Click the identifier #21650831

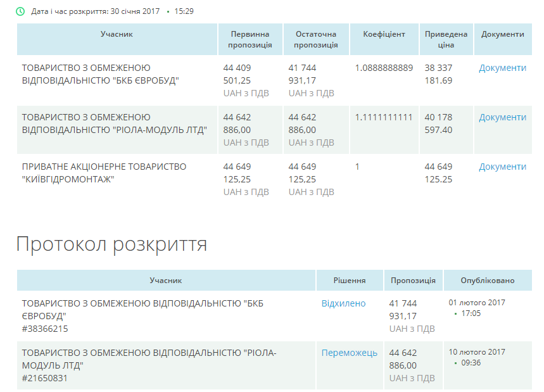coord(45,378)
